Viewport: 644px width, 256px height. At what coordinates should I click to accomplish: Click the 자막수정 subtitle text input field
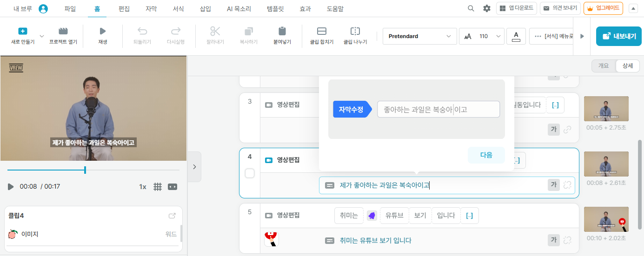pos(438,110)
